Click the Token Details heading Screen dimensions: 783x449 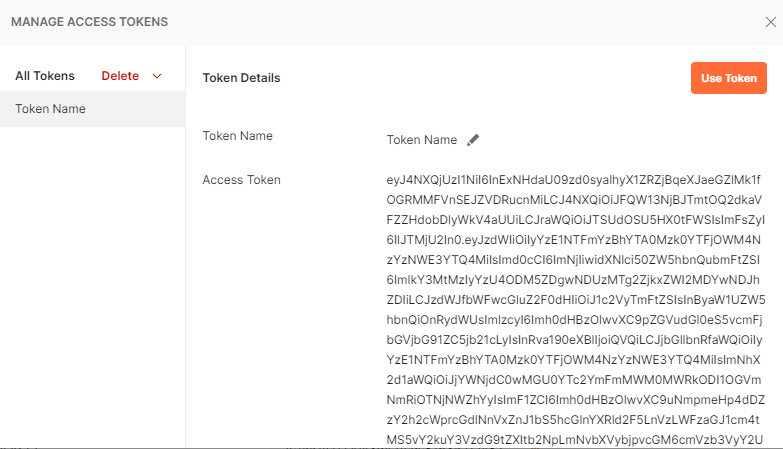coord(241,78)
